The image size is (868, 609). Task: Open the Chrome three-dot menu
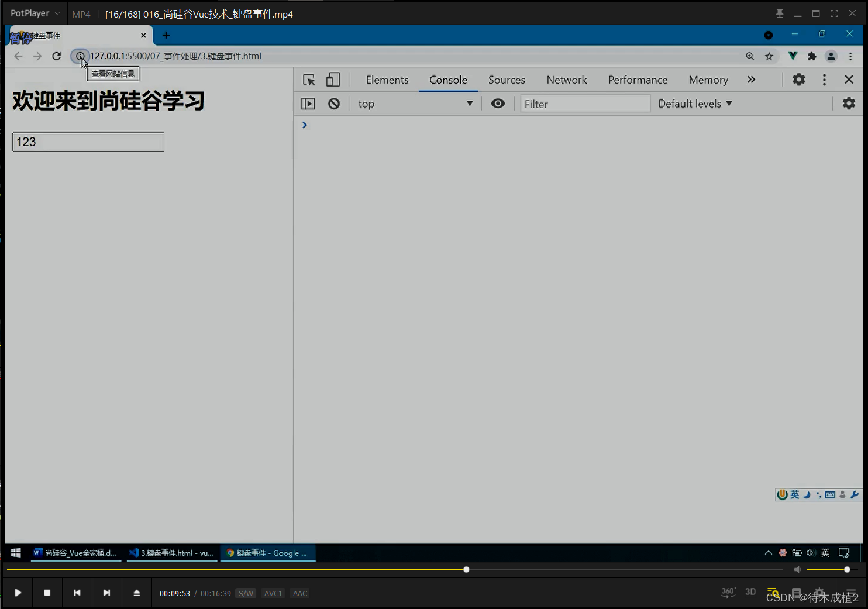850,56
